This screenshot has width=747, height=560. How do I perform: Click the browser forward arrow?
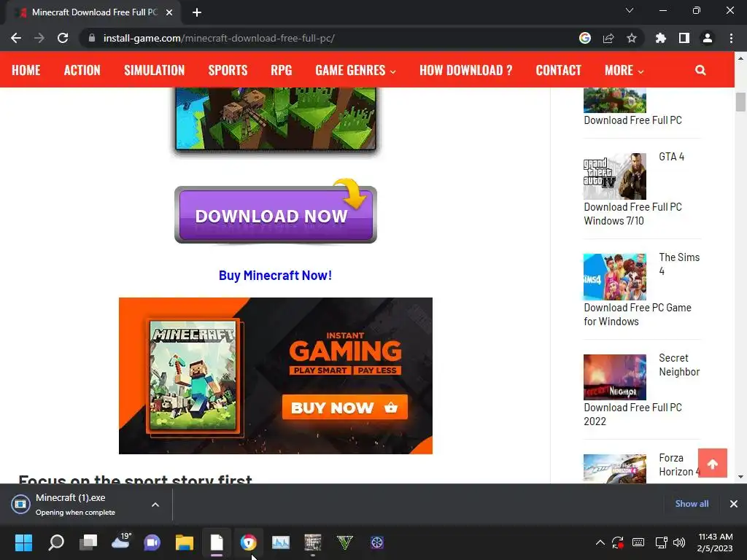point(39,38)
